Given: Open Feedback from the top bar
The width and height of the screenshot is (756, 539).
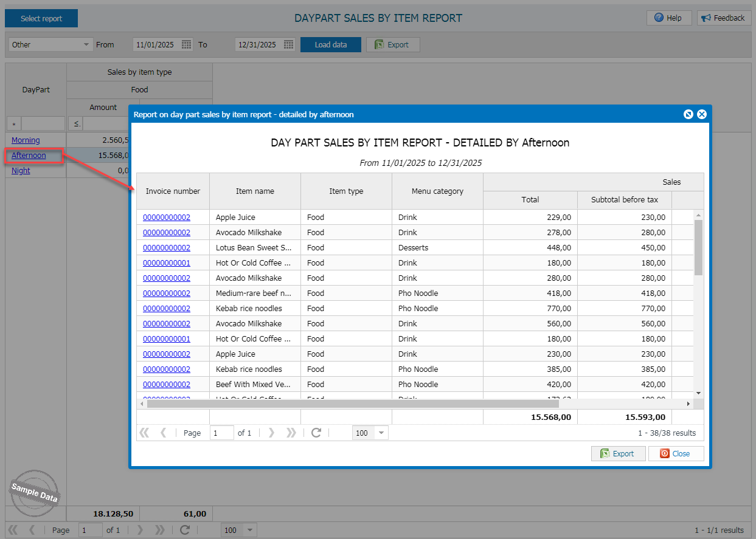Looking at the screenshot, I should click(x=723, y=18).
